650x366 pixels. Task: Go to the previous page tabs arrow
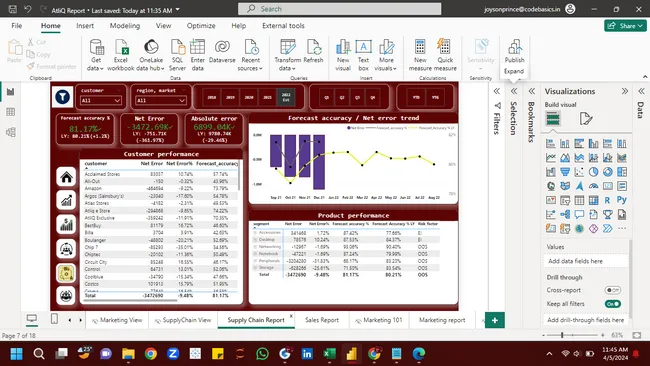tap(70, 320)
